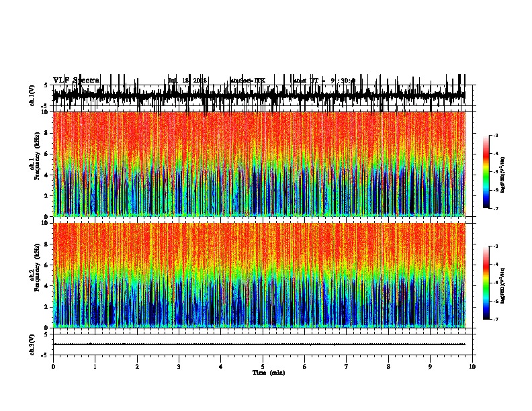Click time axis tick label "0"

coord(53,367)
